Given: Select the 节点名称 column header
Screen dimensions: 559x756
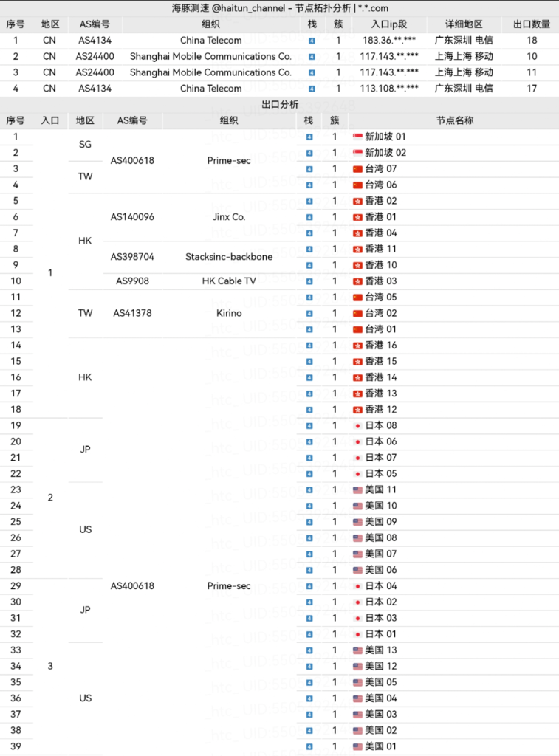Looking at the screenshot, I should pos(455,120).
